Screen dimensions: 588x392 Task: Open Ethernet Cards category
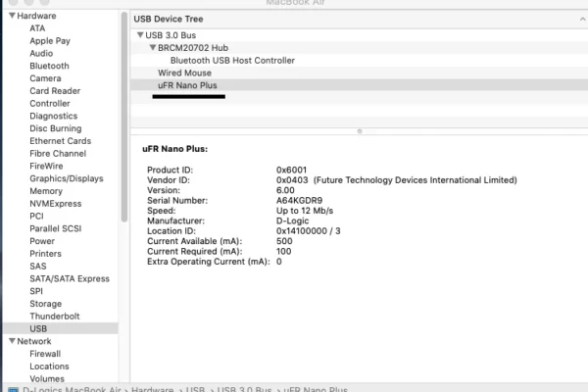60,141
